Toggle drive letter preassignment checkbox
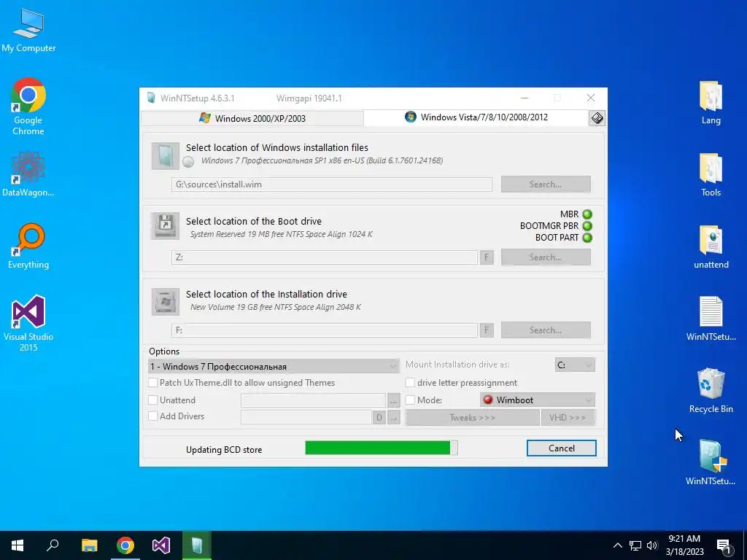Image resolution: width=747 pixels, height=560 pixels. pyautogui.click(x=410, y=382)
